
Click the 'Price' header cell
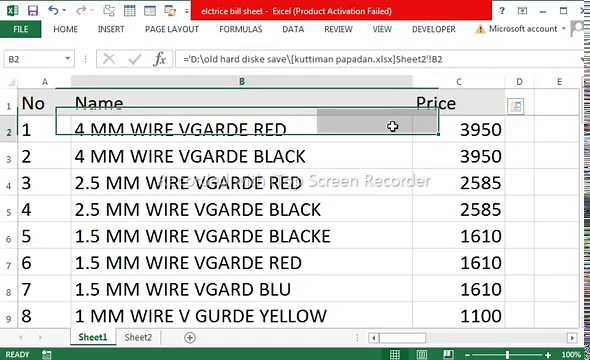tap(458, 103)
